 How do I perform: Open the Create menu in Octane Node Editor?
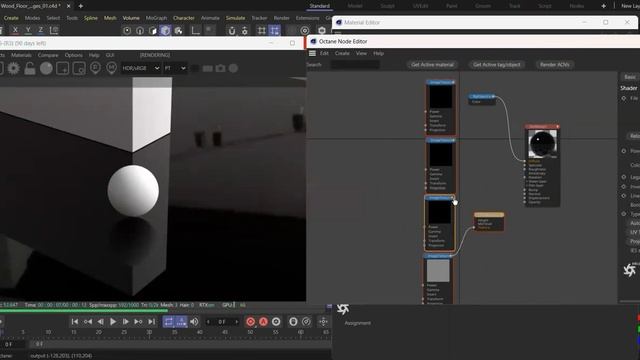342,53
